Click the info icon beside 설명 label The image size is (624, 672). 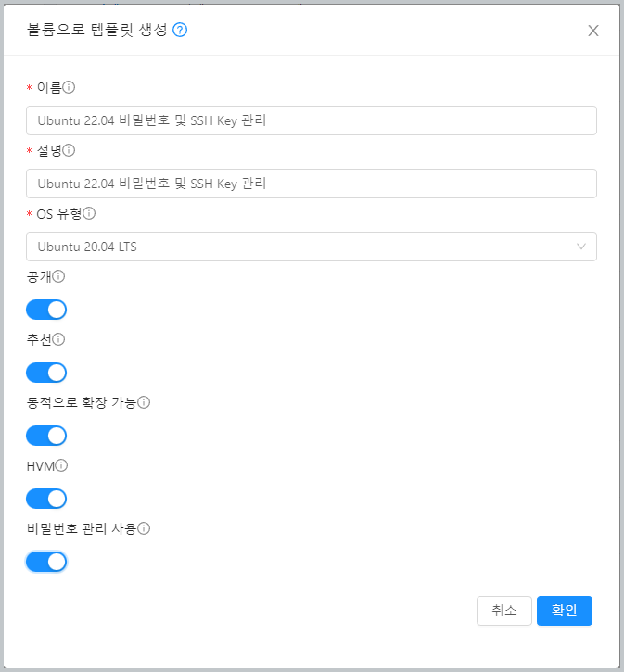tap(69, 150)
